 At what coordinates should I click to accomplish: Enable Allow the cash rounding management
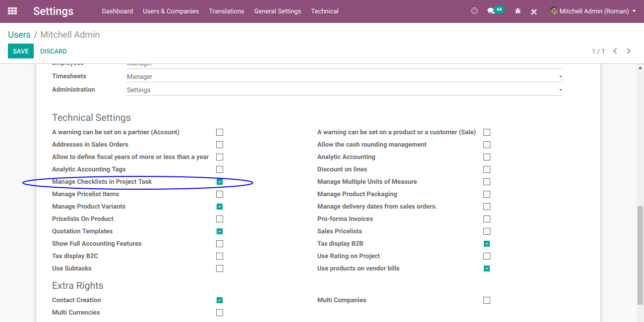tap(487, 145)
